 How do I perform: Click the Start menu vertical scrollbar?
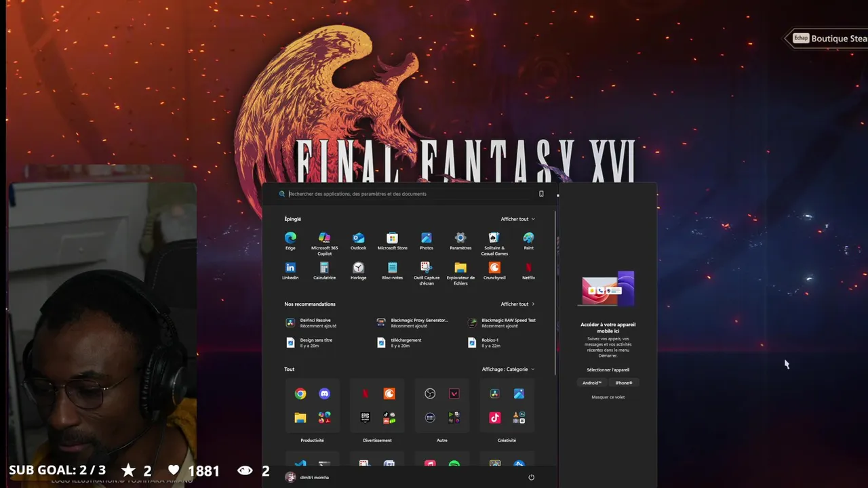(x=556, y=293)
